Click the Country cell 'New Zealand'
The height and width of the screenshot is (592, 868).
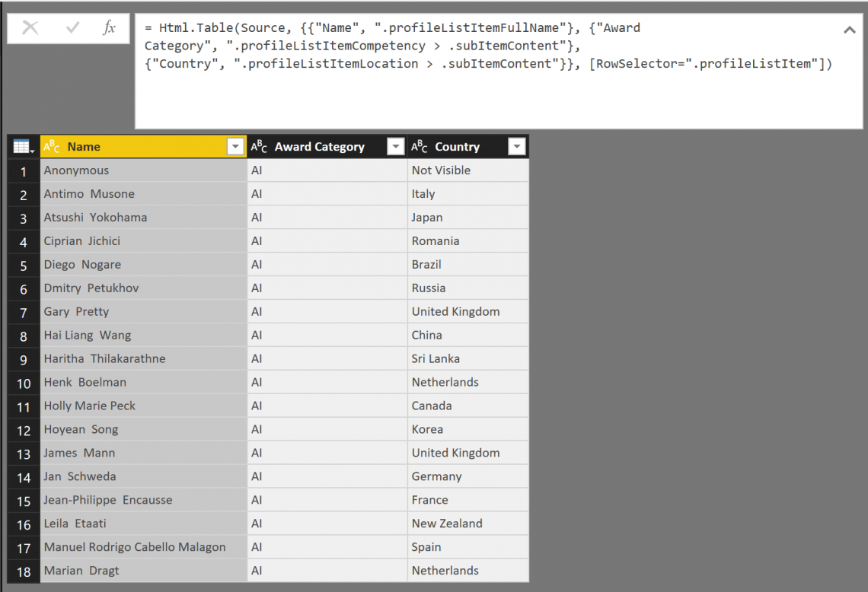[468, 524]
